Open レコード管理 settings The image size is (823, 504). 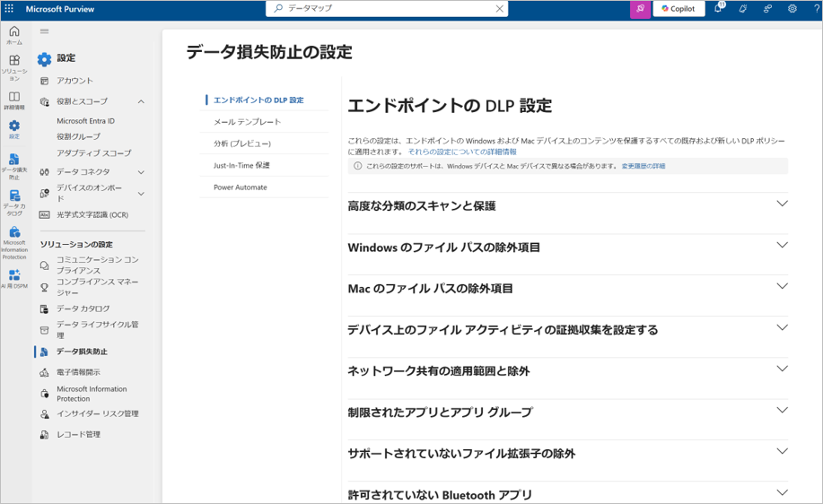click(x=78, y=434)
